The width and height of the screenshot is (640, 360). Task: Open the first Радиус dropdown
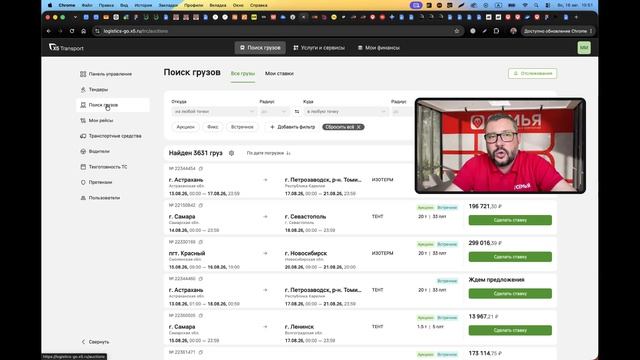(x=274, y=111)
